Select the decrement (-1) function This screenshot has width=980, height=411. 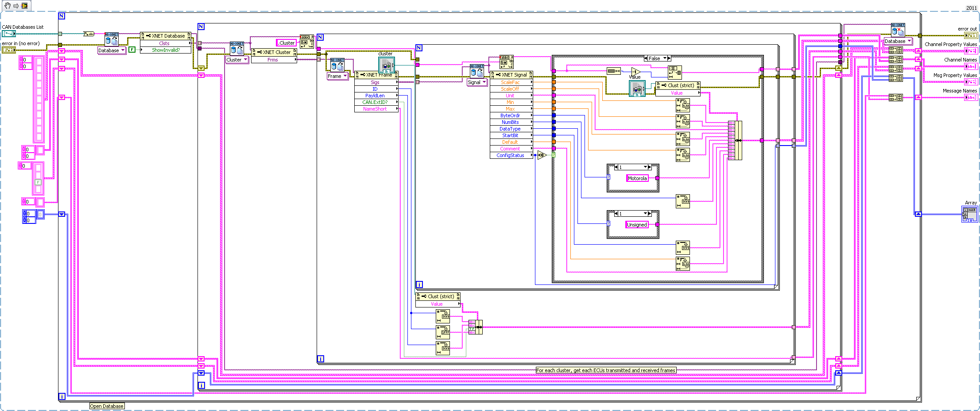[x=636, y=71]
